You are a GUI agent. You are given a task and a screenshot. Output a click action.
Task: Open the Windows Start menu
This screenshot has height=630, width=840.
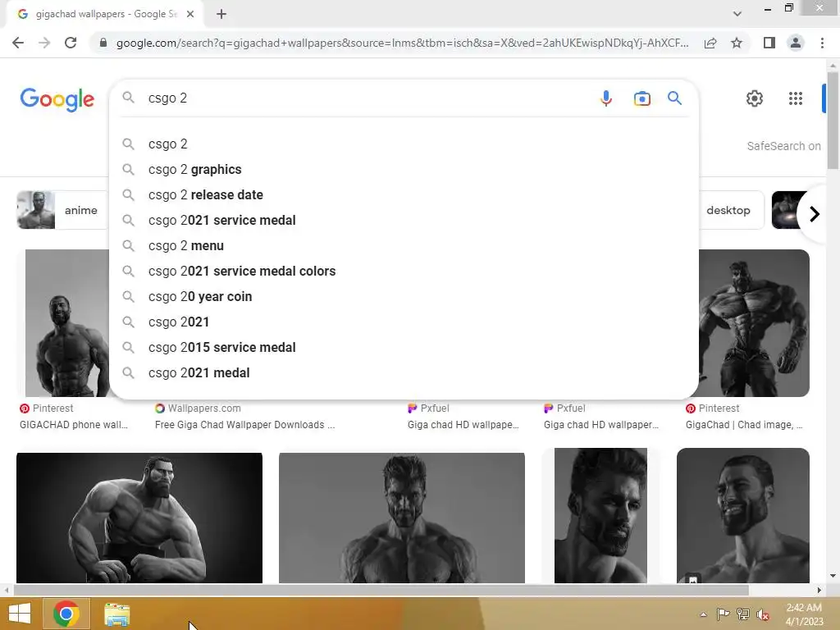[x=20, y=614]
